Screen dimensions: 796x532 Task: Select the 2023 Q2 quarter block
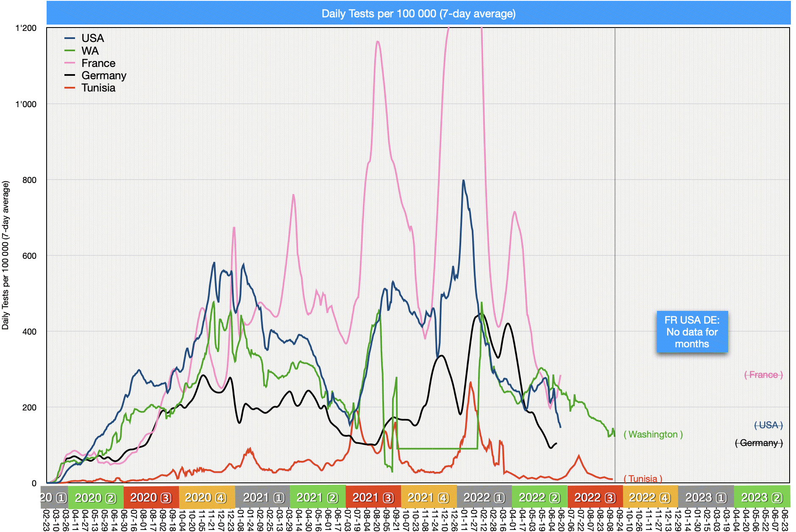click(762, 497)
